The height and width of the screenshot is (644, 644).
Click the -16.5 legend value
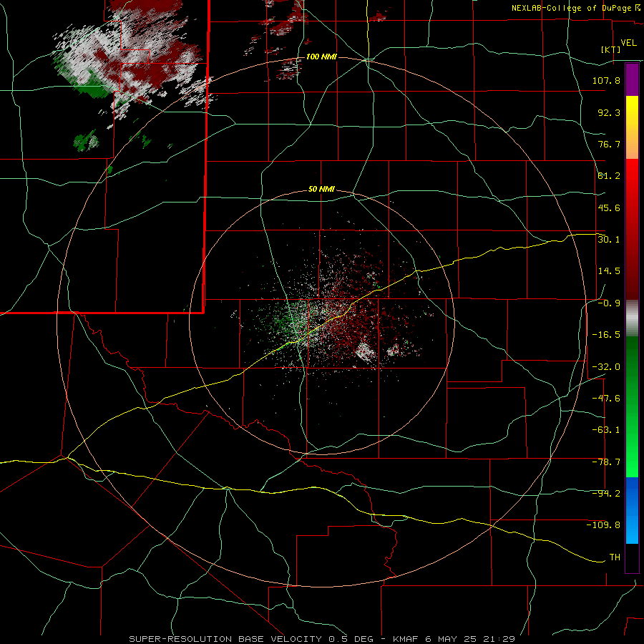(x=606, y=335)
